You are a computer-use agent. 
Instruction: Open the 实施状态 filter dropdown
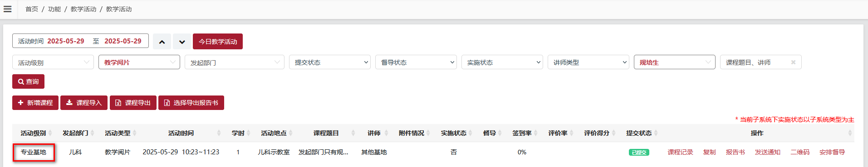tap(502, 62)
